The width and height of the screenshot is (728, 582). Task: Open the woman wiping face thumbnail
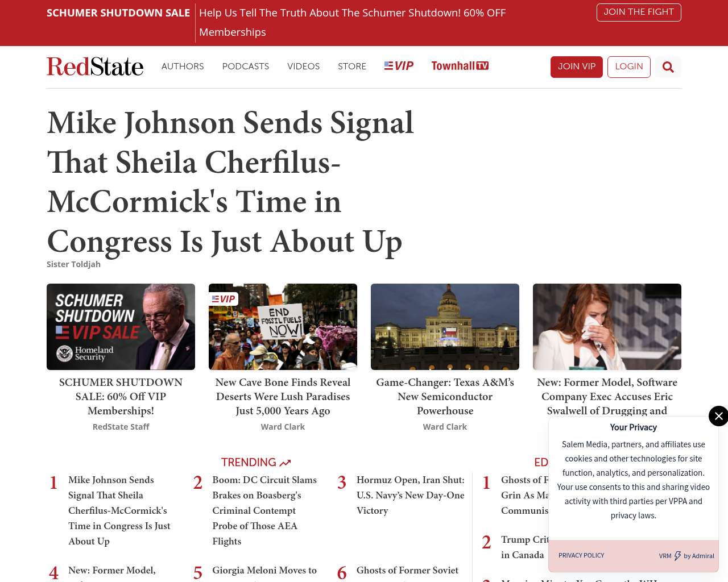coord(607,327)
